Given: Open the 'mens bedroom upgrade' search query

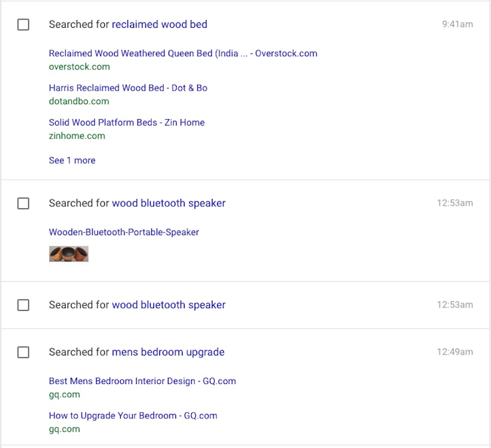Looking at the screenshot, I should 168,352.
